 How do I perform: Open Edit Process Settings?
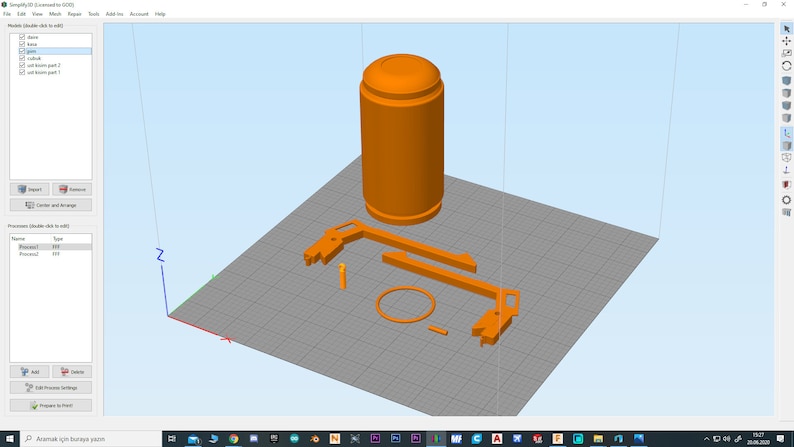pos(51,388)
